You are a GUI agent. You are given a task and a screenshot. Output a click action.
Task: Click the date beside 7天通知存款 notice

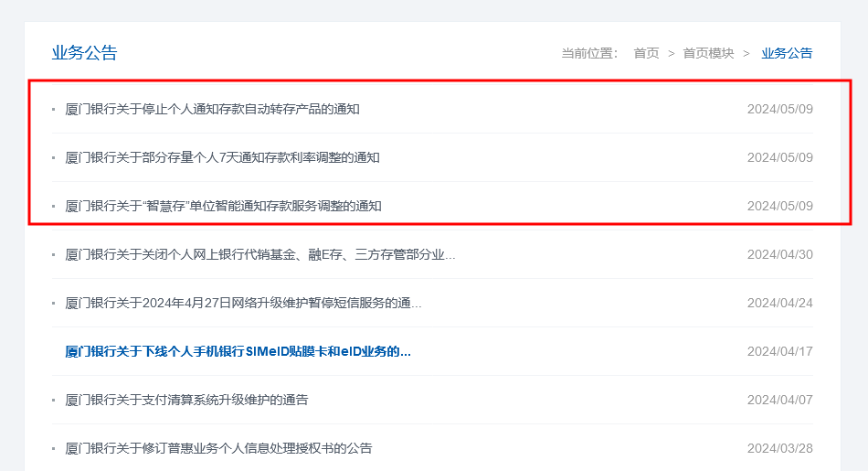tap(780, 157)
